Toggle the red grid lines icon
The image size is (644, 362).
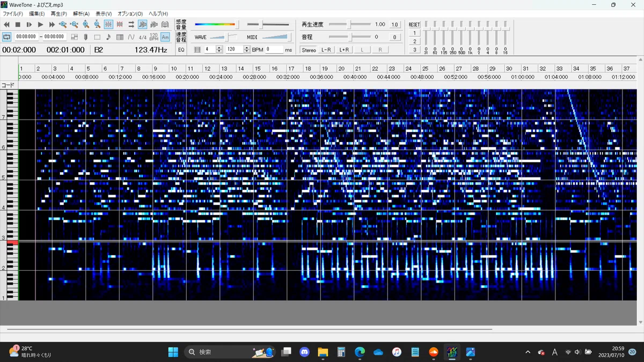120,25
